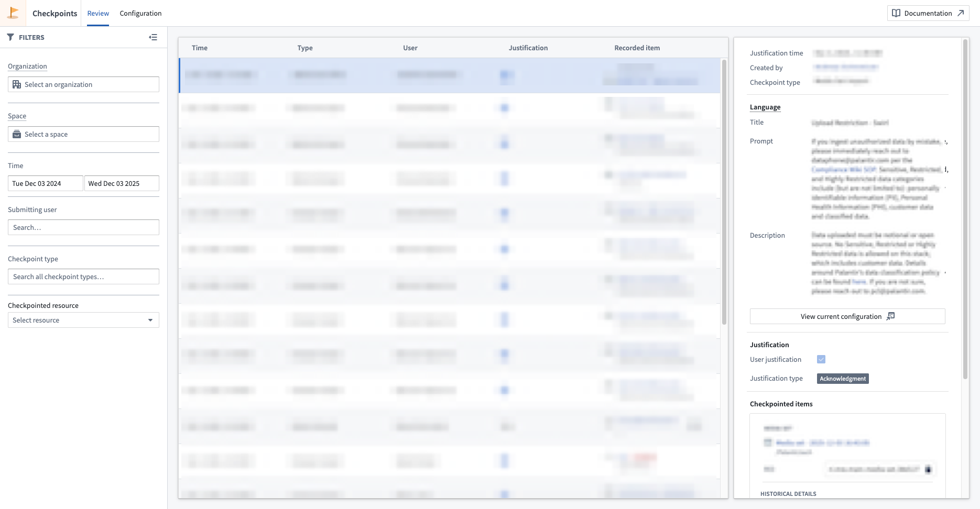
Task: Click the Filters funnel icon
Action: click(10, 37)
